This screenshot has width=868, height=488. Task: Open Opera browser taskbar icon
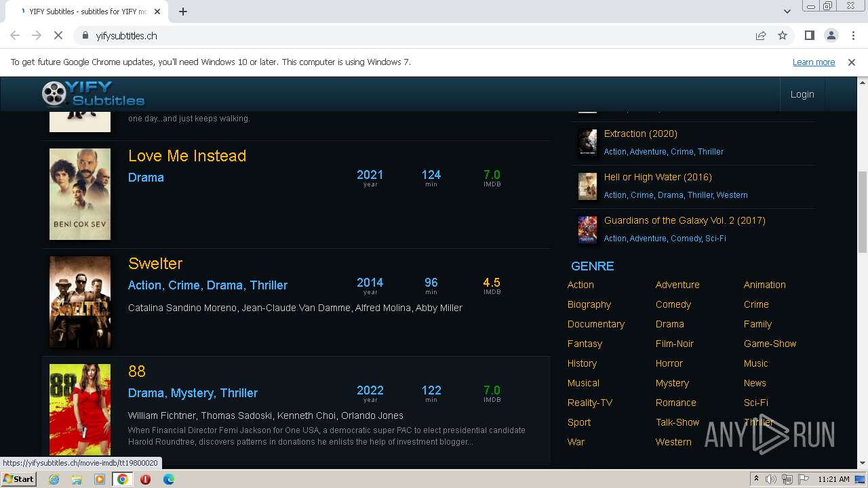(145, 479)
